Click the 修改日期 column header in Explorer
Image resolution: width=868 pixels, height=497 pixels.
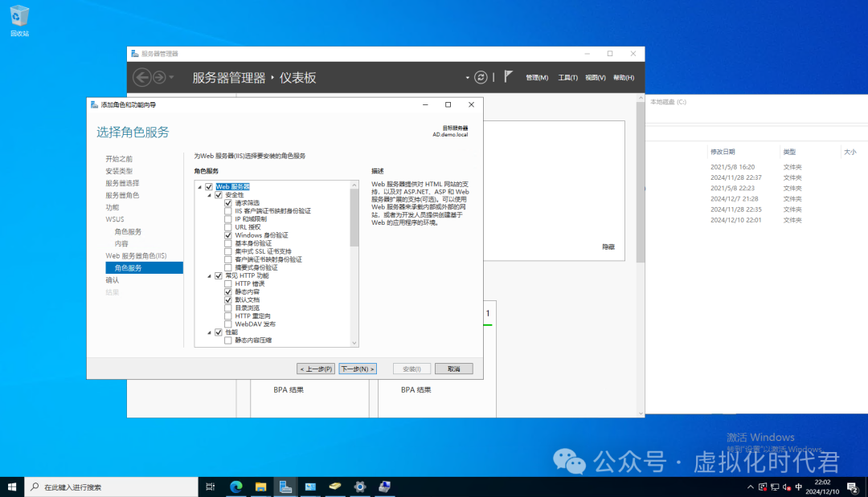click(x=723, y=152)
